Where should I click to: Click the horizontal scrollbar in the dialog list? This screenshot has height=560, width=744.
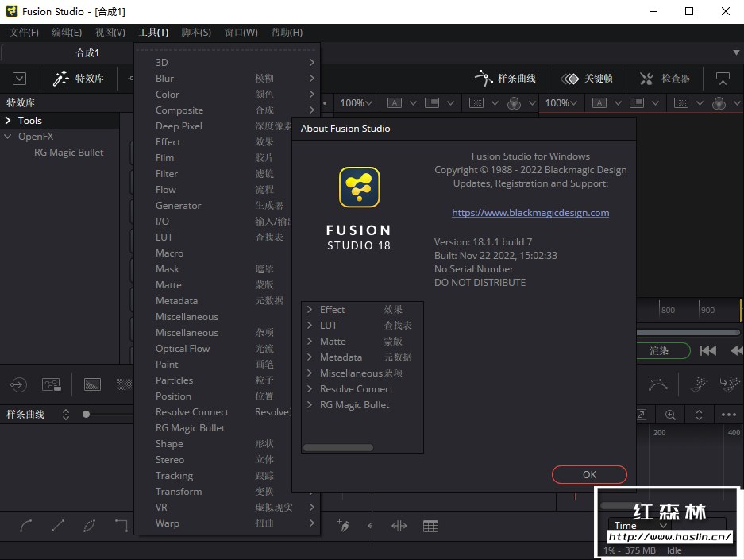tap(337, 447)
